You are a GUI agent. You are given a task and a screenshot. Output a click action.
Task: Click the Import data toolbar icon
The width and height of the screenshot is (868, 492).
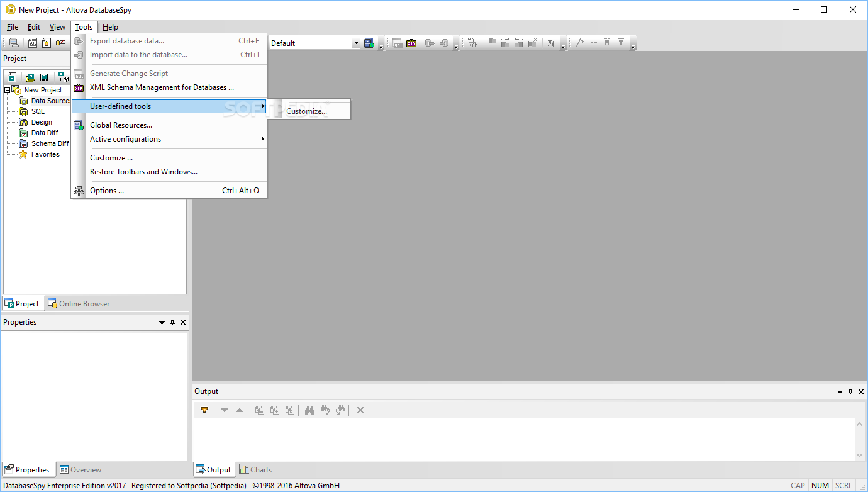tap(444, 43)
